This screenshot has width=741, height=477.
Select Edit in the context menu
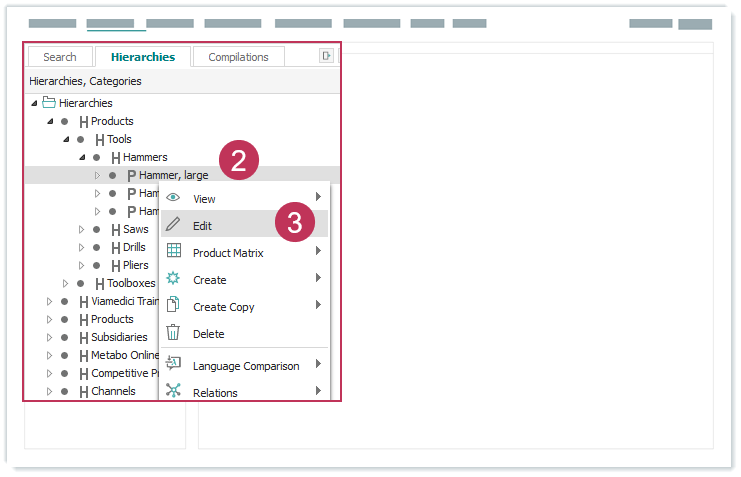point(202,226)
